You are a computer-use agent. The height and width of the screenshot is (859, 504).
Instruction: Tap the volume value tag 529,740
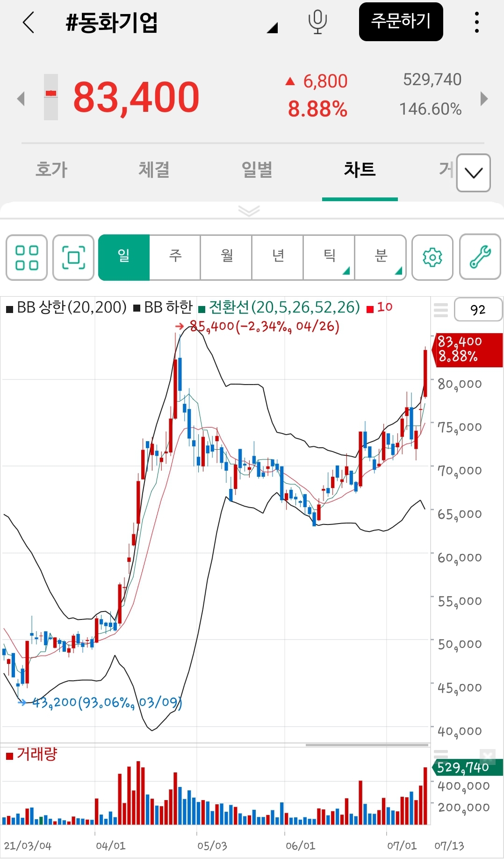pos(468,768)
